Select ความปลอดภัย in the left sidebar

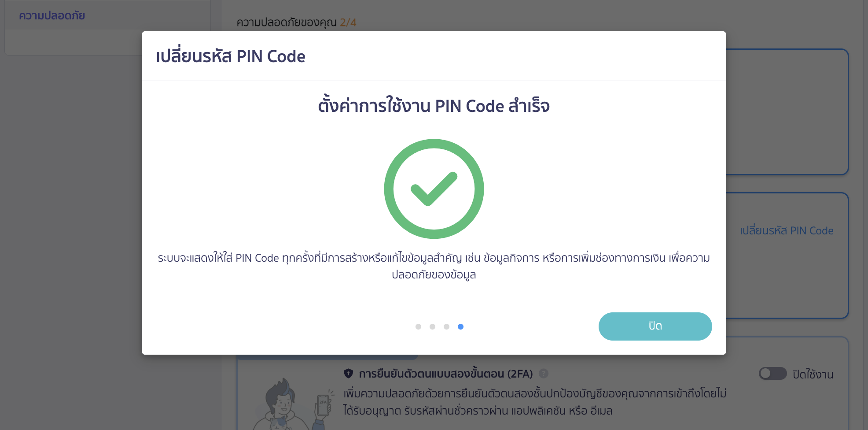coord(52,15)
